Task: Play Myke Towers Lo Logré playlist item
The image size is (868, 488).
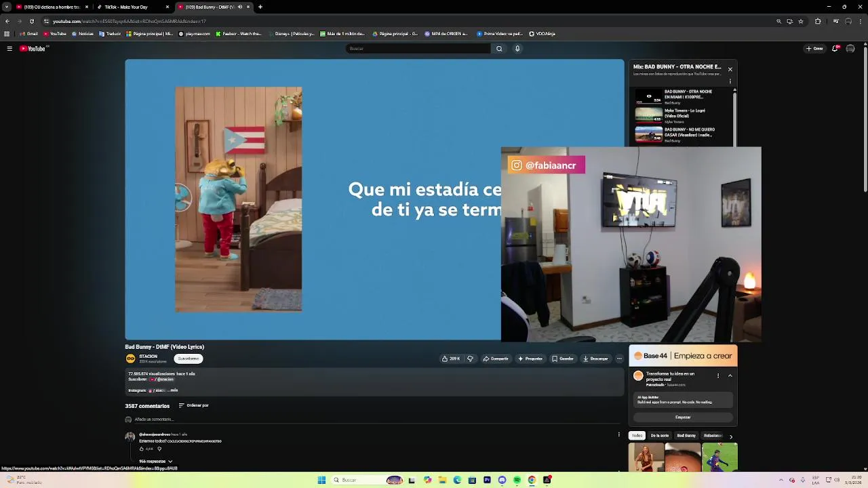Action: (684, 116)
